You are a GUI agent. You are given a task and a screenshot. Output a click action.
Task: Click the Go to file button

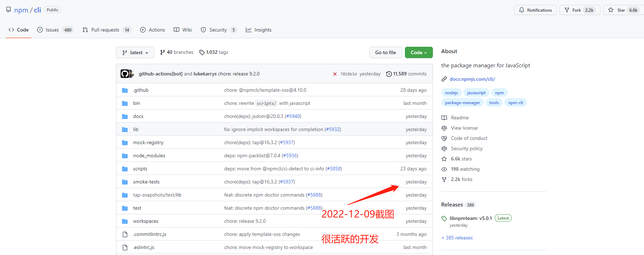[385, 52]
